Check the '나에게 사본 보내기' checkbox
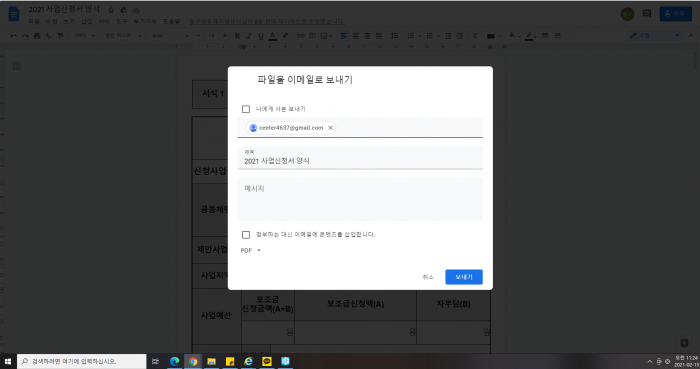700x369 pixels. pyautogui.click(x=246, y=109)
